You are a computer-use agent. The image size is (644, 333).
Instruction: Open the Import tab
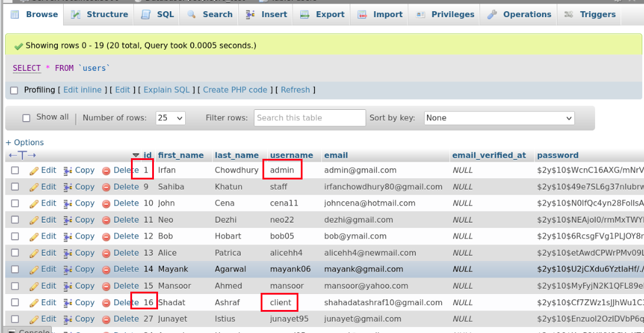[380, 14]
